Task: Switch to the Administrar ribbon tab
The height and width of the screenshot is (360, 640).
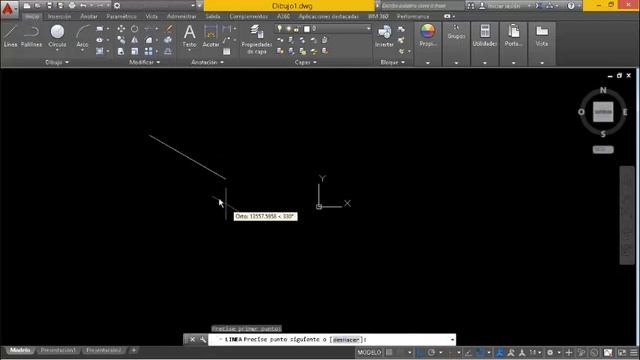Action: point(182,16)
